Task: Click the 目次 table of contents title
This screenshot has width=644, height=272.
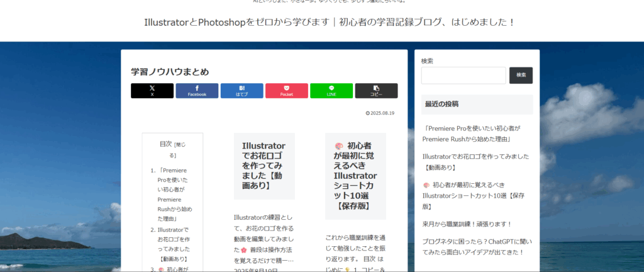Action: coord(165,144)
